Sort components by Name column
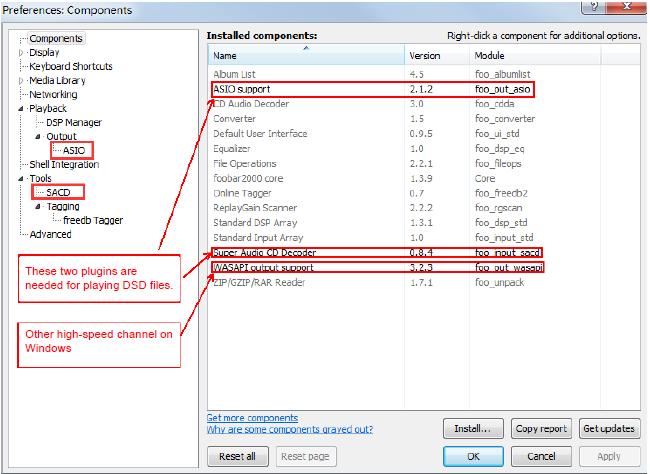Screen dimensions: 650x474 pyautogui.click(x=306, y=55)
